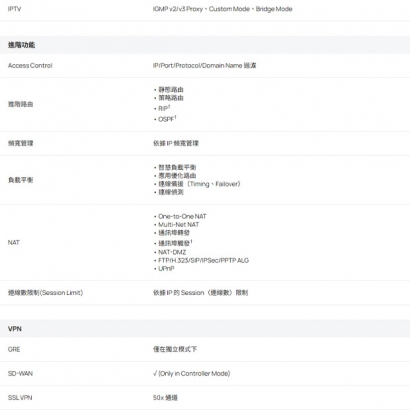Image resolution: width=410 pixels, height=410 pixels.
Task: Click the '負載平衡' row label
Action: click(x=20, y=180)
